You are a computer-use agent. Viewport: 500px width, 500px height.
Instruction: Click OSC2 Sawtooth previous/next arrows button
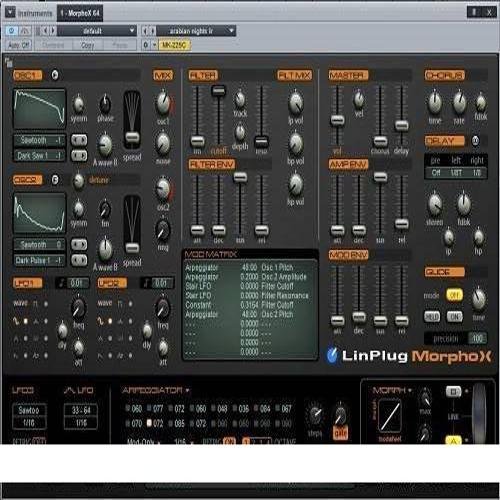point(79,245)
